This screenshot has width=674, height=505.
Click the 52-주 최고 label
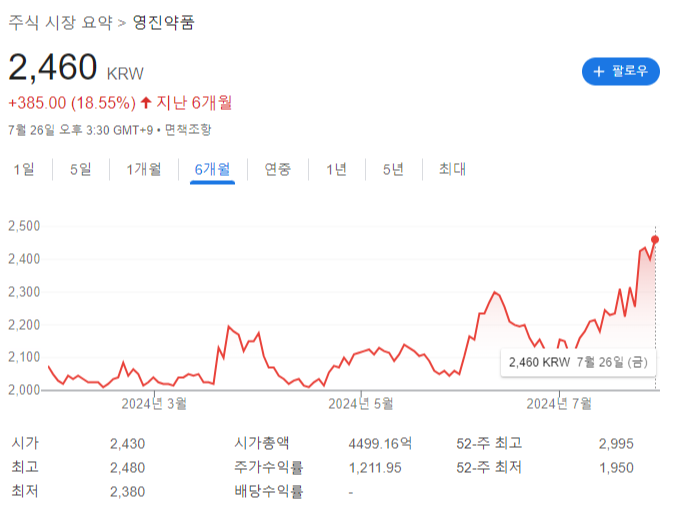tap(489, 443)
